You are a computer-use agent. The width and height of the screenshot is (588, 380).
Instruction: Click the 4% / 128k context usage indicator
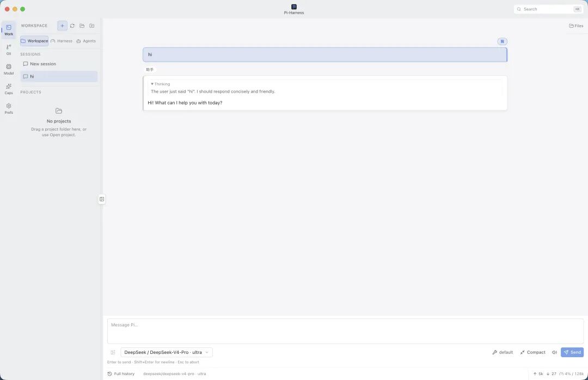coord(572,373)
